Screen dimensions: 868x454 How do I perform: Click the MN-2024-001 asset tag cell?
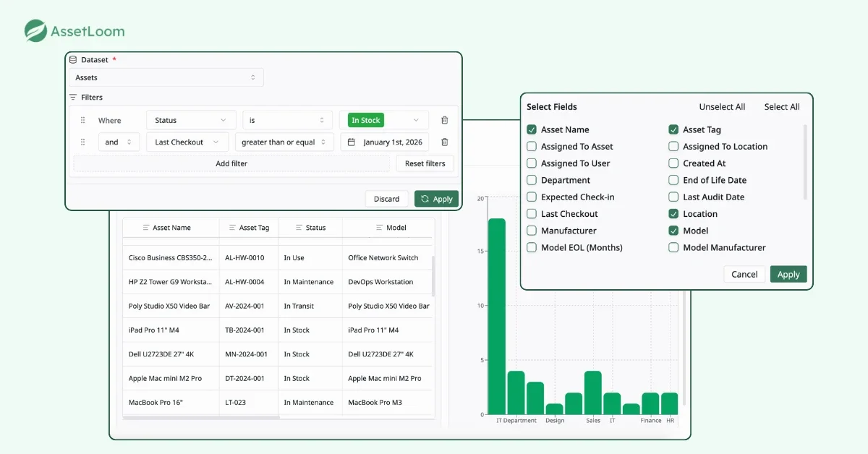click(248, 354)
